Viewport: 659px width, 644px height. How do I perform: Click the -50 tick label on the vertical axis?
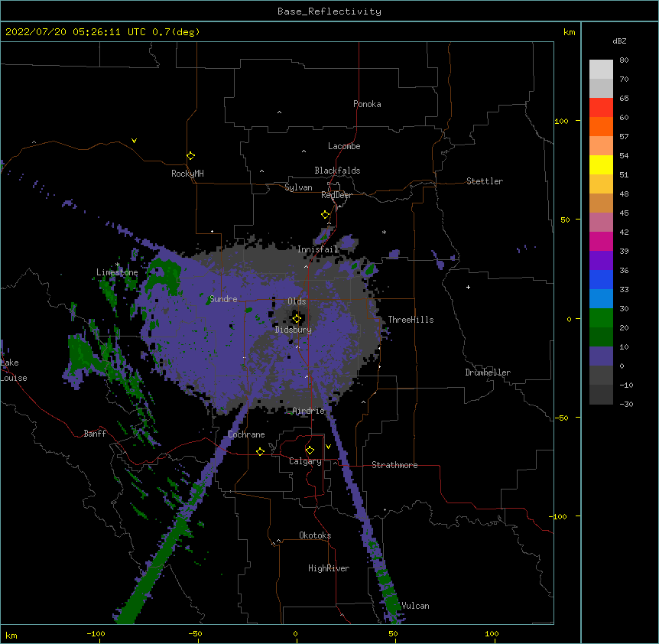coord(561,418)
